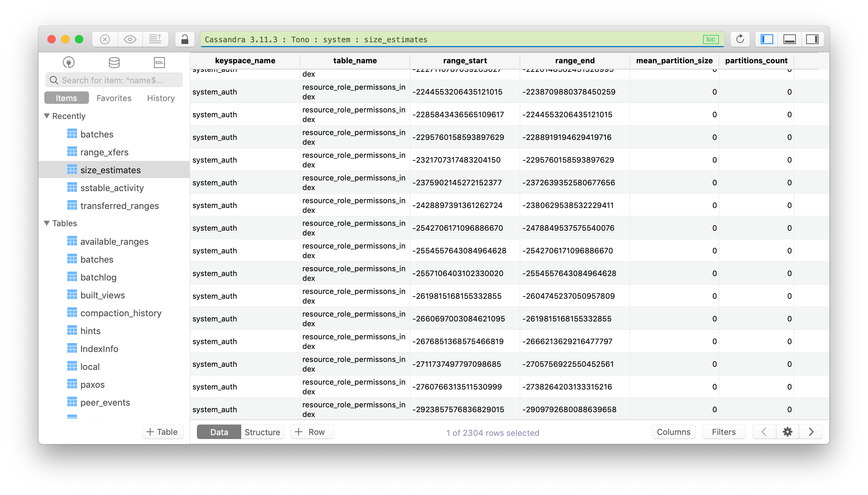Select the size_estimates table
The width and height of the screenshot is (868, 495).
pos(109,170)
